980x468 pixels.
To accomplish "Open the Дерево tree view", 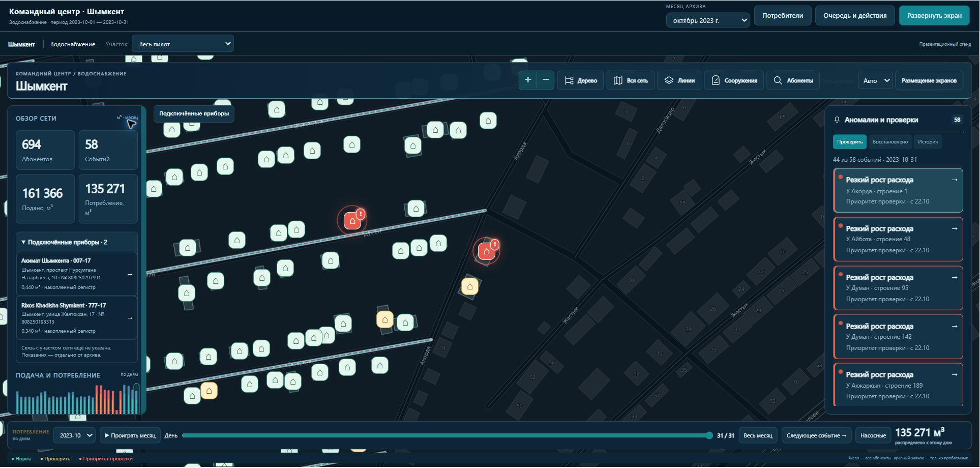I will pos(581,80).
